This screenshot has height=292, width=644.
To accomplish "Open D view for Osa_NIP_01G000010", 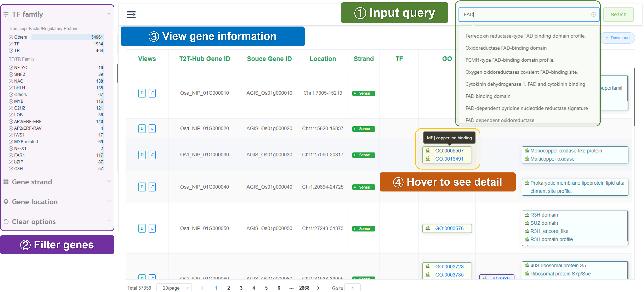I will 142,93.
